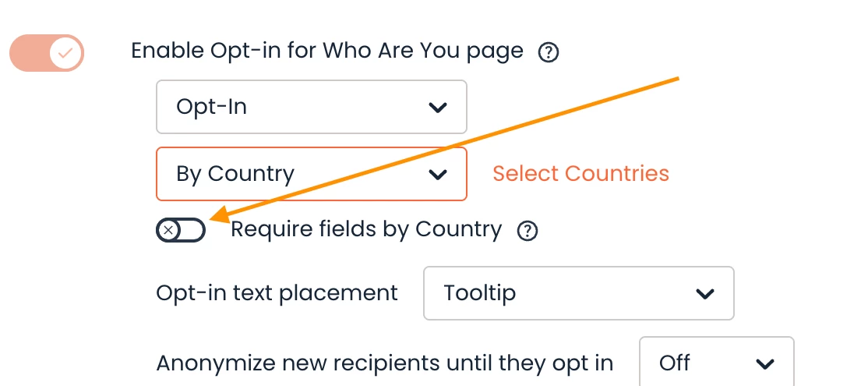Click the "By Country" selected value text

[235, 174]
